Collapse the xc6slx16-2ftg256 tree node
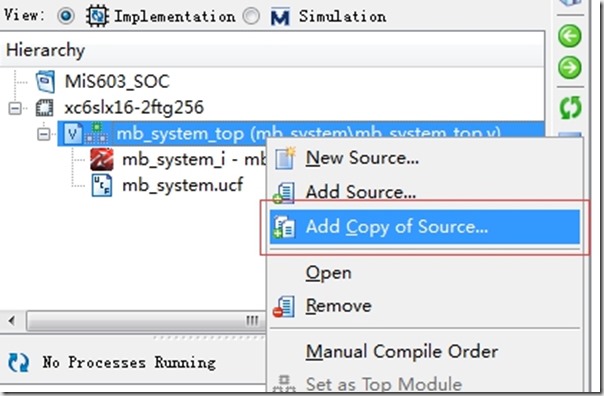Viewport: 604px width, 396px height. click(x=15, y=108)
